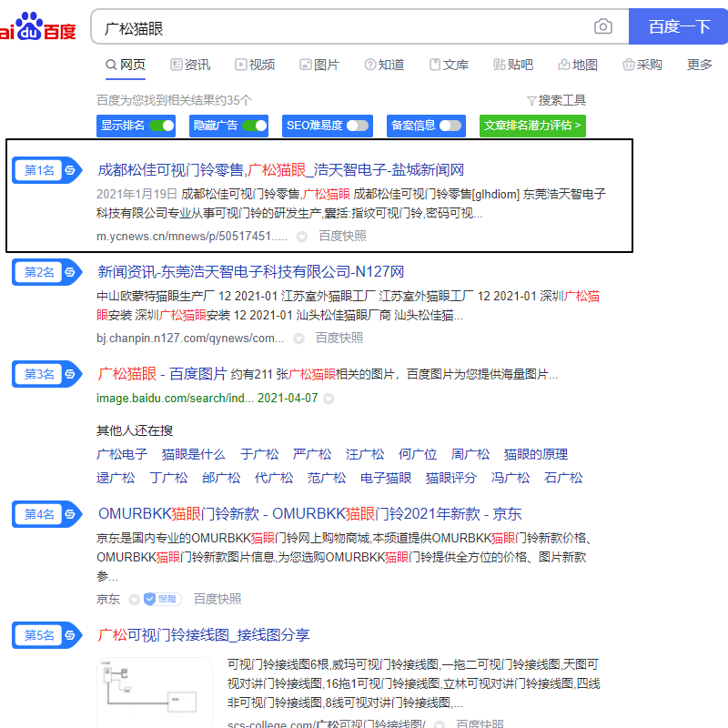Switch to the 贴吧 tab
Image resolution: width=728 pixels, height=728 pixels.
click(513, 65)
